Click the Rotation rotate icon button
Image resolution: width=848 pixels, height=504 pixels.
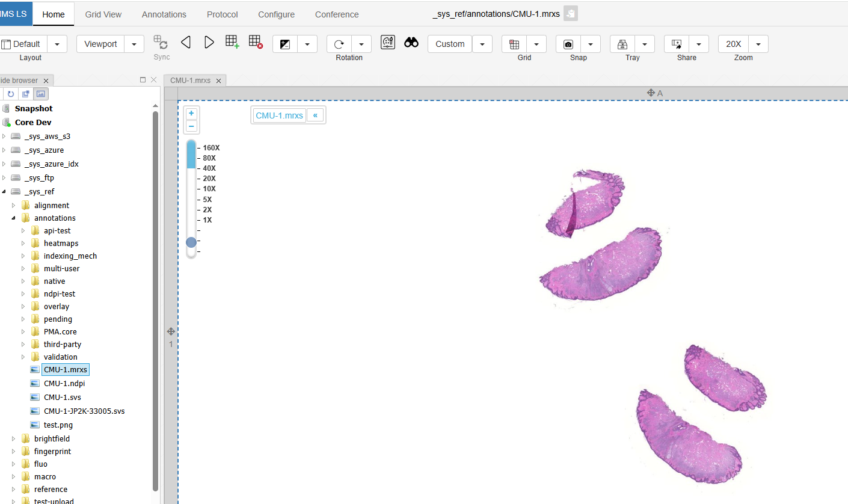tap(339, 44)
